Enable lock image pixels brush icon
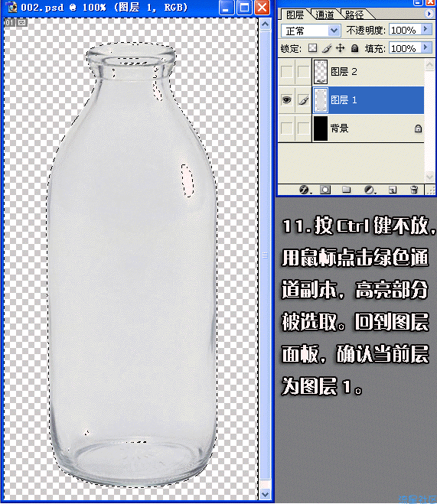 click(327, 48)
